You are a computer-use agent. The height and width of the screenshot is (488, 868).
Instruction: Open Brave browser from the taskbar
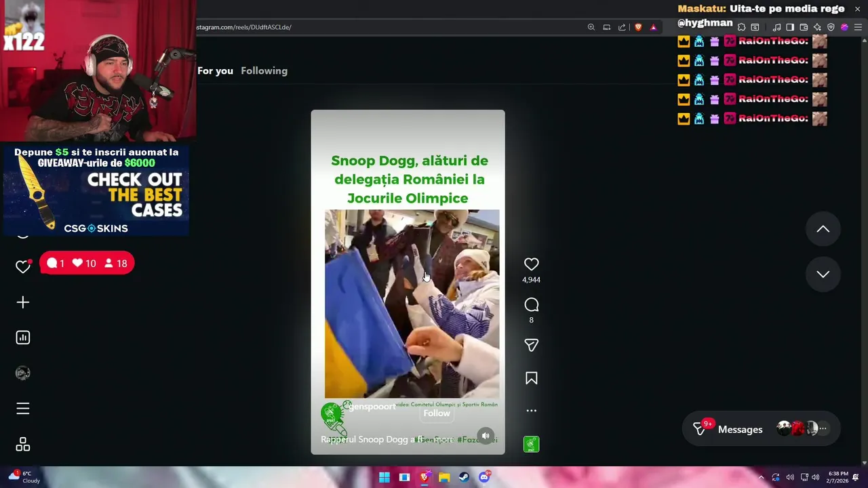click(x=425, y=477)
